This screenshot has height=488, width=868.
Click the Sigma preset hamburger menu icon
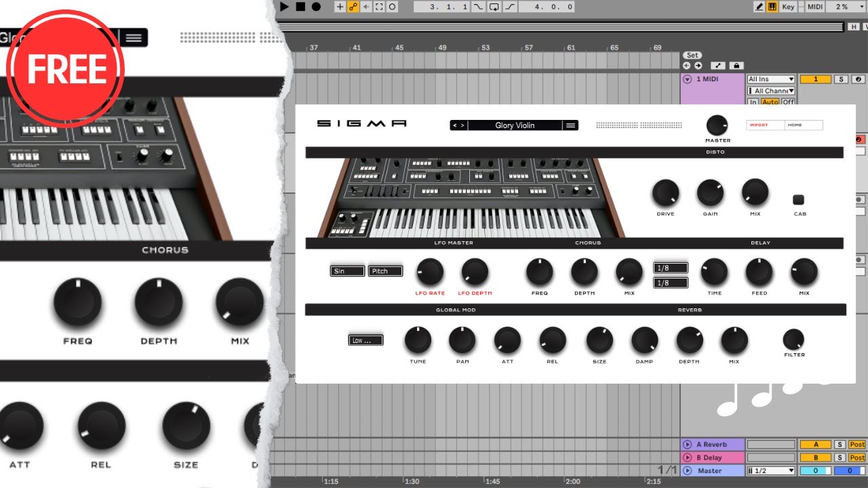point(571,125)
